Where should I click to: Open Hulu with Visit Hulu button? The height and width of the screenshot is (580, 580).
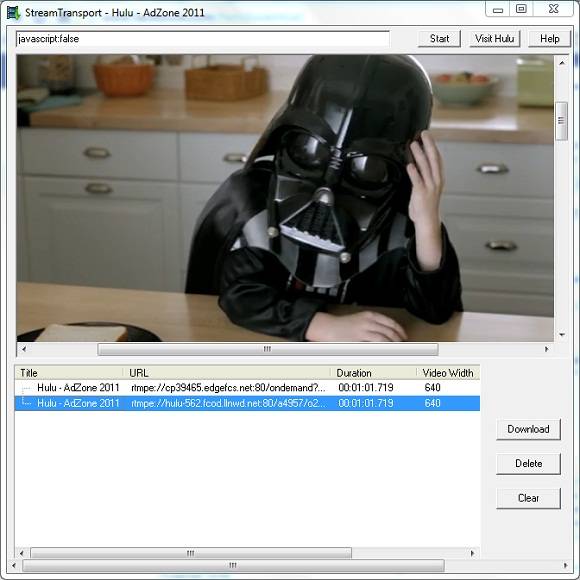pos(495,38)
